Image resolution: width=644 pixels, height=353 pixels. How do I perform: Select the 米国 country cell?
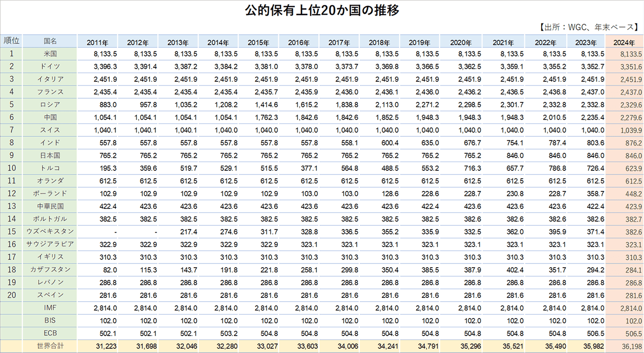click(50, 54)
